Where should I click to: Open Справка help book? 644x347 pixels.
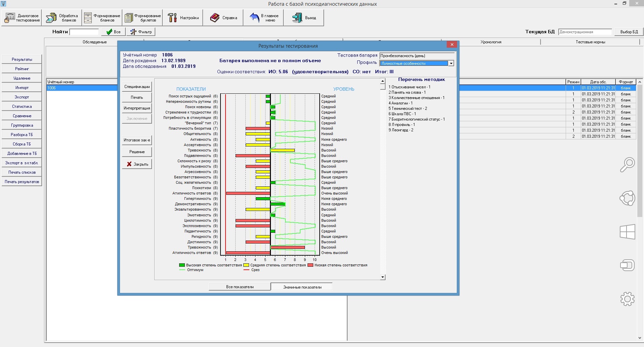pyautogui.click(x=224, y=18)
